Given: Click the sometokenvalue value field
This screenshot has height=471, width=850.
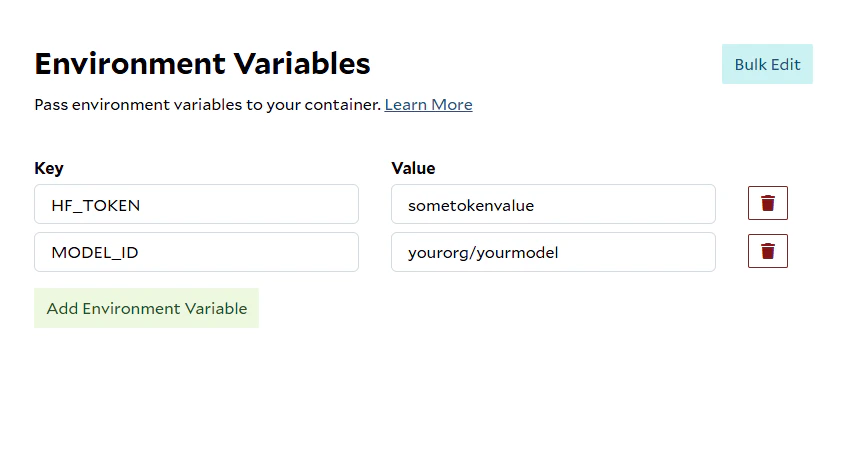Looking at the screenshot, I should click(553, 204).
